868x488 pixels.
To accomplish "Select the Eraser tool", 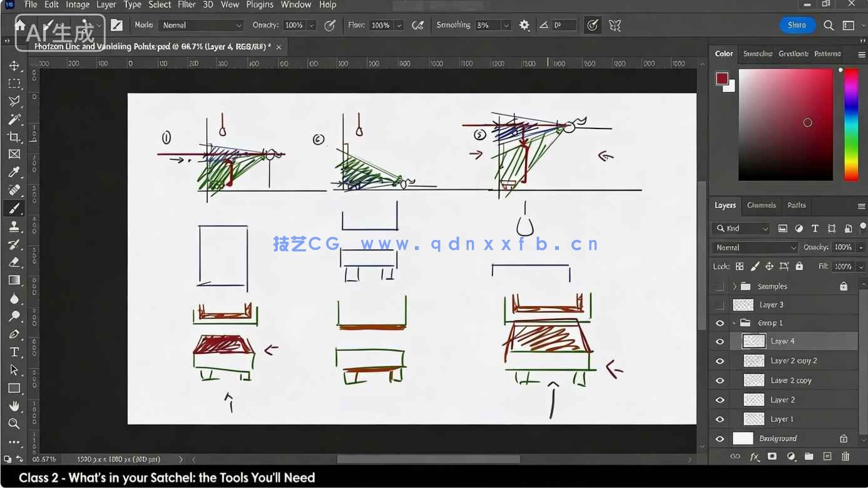I will 14,262.
